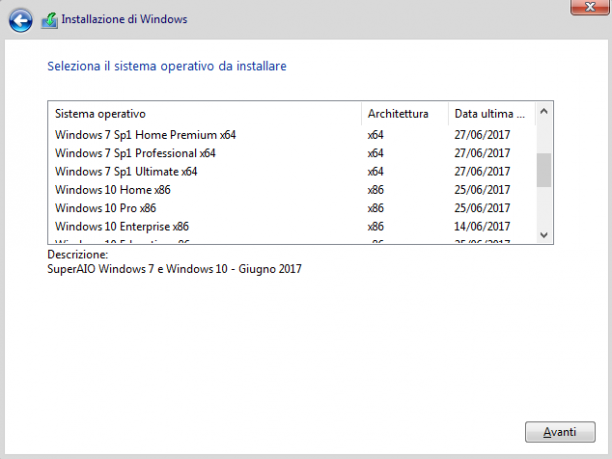Close the Installazione di Windows window
Screen dimensions: 612x459
(591, 7)
